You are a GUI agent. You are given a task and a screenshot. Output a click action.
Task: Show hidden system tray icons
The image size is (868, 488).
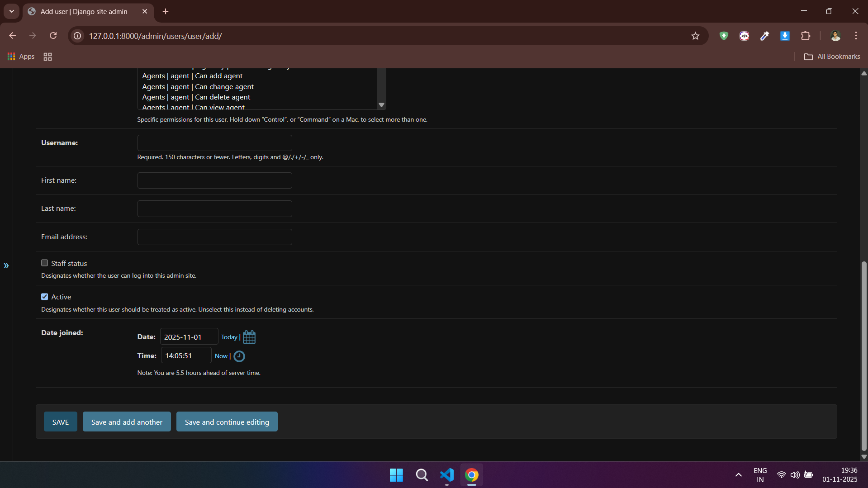pyautogui.click(x=738, y=475)
